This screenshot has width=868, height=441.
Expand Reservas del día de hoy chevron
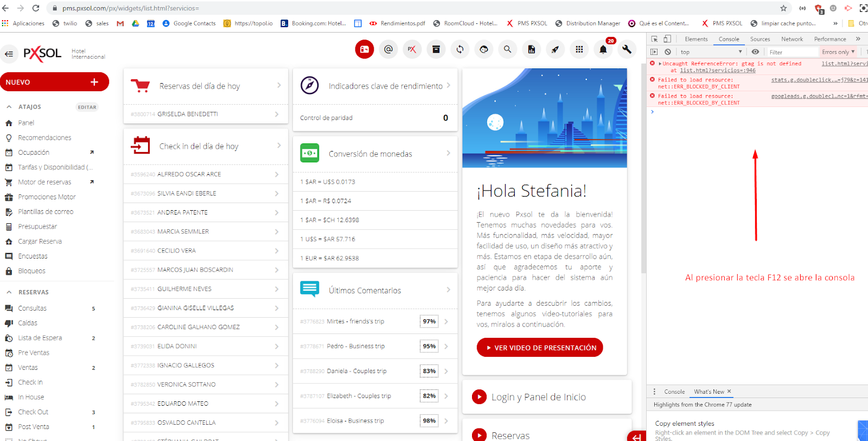tap(279, 85)
